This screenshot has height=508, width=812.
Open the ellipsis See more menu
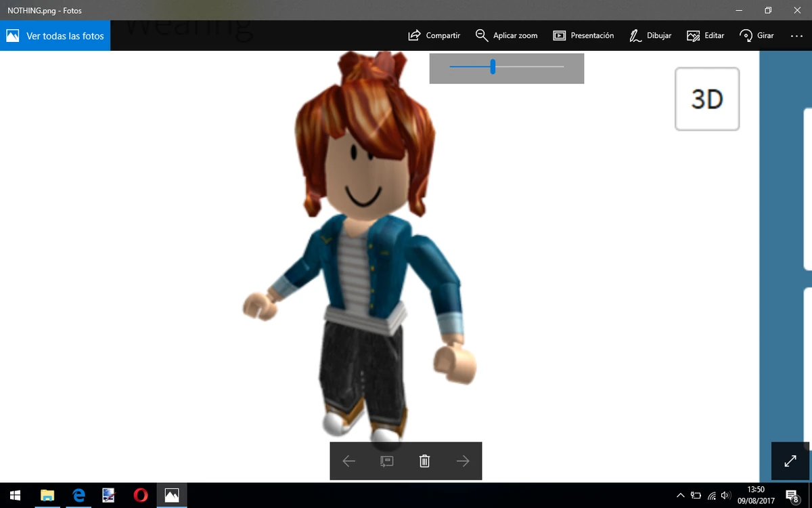796,35
